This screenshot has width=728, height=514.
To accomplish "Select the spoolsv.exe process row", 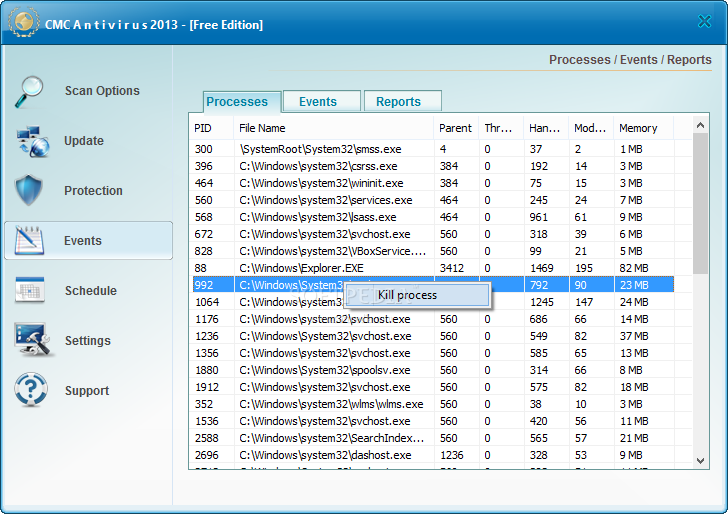I will (432, 370).
